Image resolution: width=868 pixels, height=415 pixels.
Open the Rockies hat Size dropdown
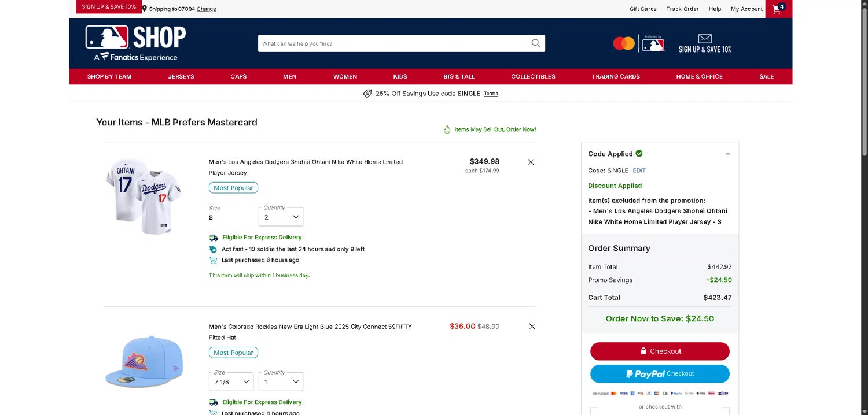point(231,381)
